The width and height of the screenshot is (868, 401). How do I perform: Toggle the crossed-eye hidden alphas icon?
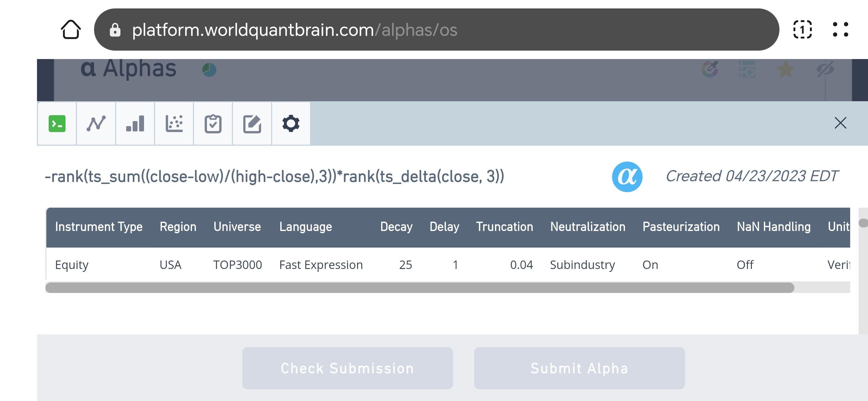coord(825,69)
